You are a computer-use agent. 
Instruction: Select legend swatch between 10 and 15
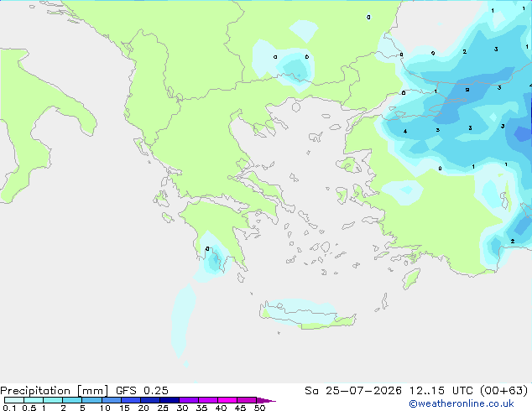tap(112, 400)
